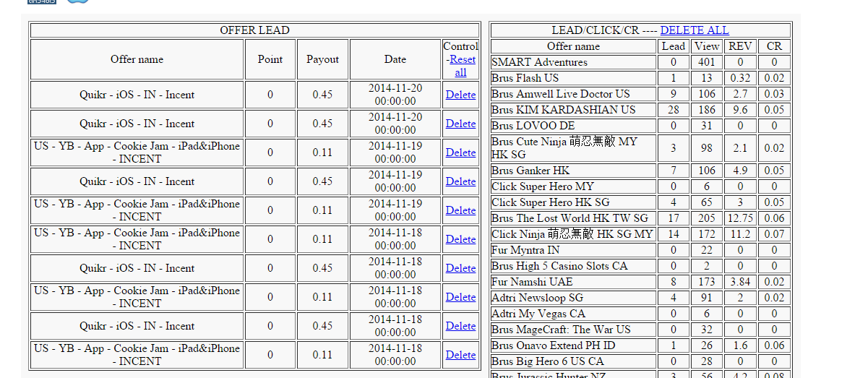Viewport: 868px width, 378px height.
Task: Click view count 173 for Fur Namshi UAE
Action: (x=707, y=282)
